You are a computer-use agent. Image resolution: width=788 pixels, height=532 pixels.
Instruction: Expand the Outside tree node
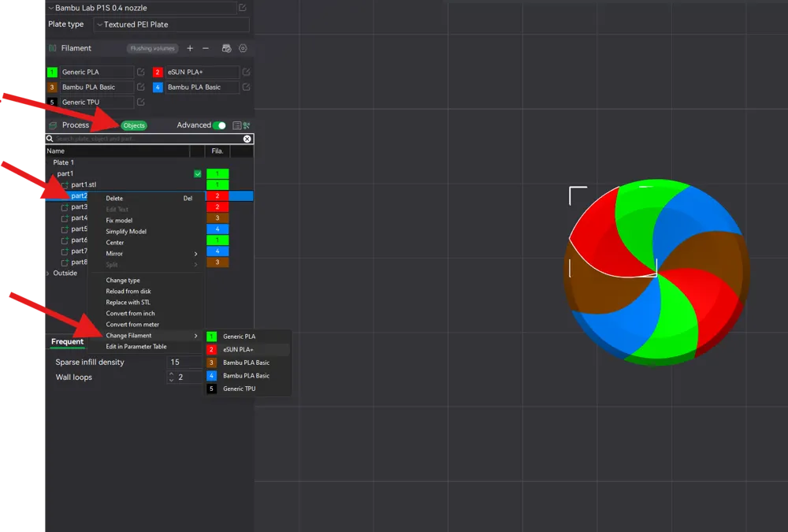click(48, 273)
